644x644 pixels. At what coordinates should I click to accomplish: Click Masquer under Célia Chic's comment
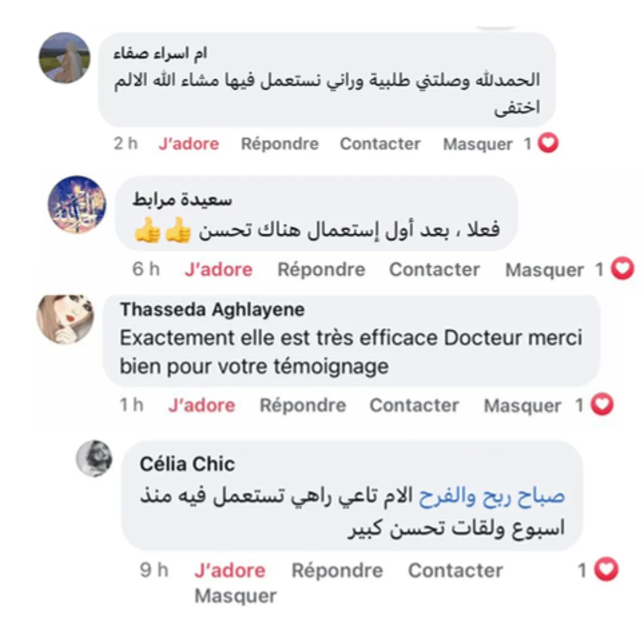tap(236, 596)
